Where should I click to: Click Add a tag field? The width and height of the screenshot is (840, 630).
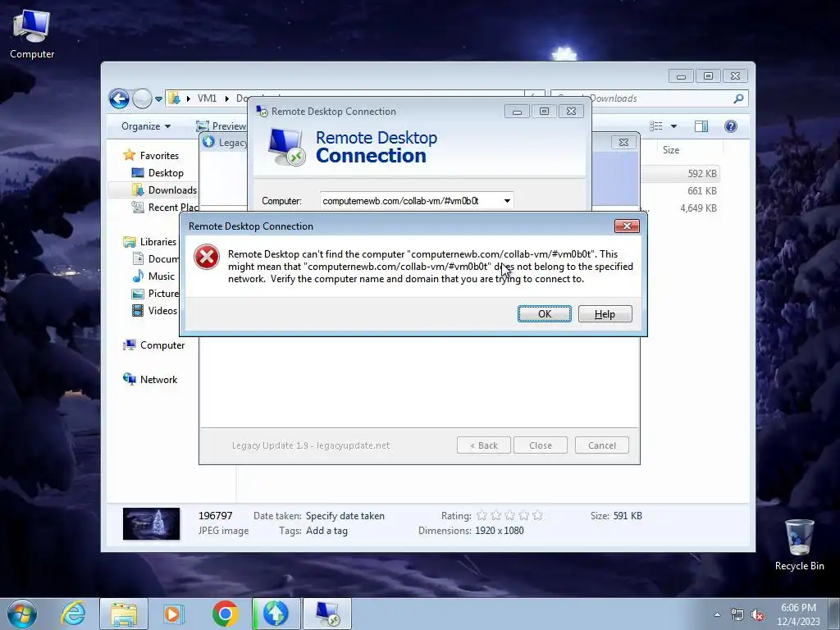326,531
